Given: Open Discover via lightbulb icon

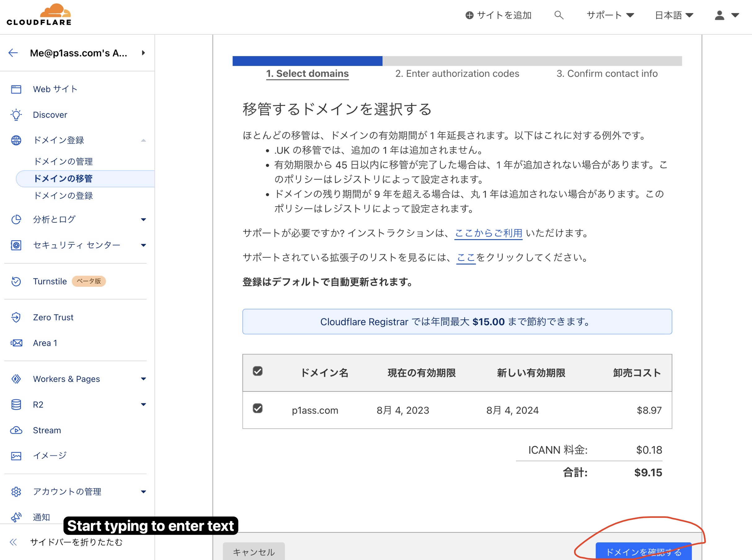Looking at the screenshot, I should tap(16, 115).
